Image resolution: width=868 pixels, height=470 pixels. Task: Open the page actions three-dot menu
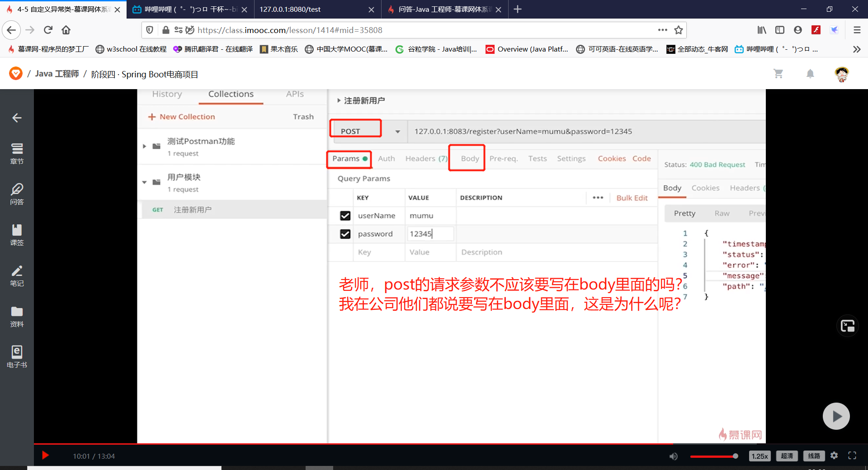click(x=662, y=30)
